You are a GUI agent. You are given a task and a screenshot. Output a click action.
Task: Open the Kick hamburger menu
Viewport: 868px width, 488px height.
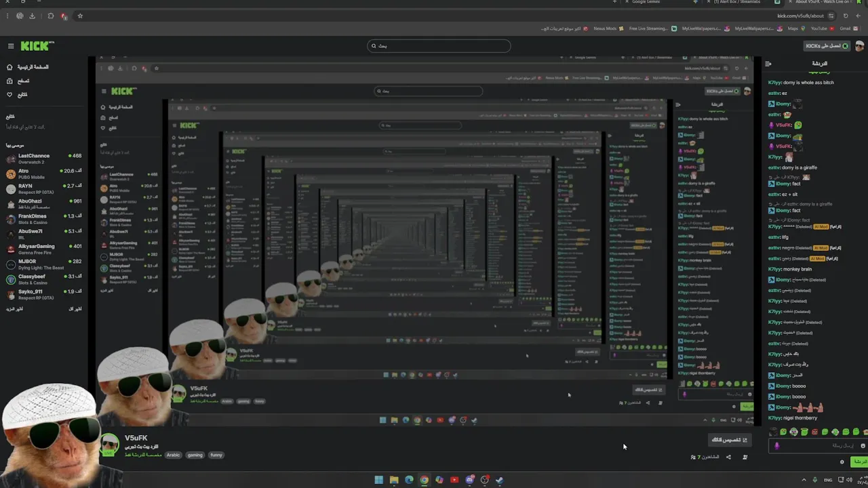[x=11, y=46]
